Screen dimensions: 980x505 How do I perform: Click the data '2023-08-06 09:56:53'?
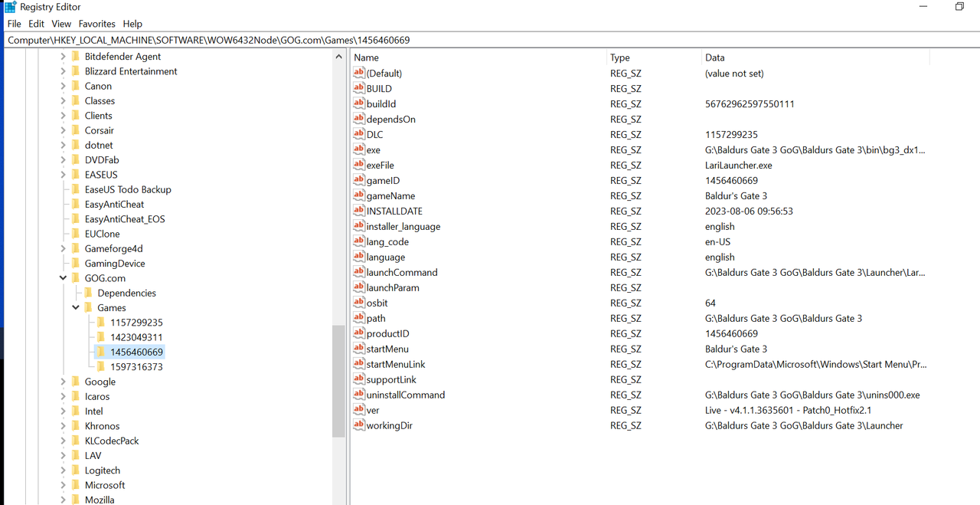pos(749,211)
